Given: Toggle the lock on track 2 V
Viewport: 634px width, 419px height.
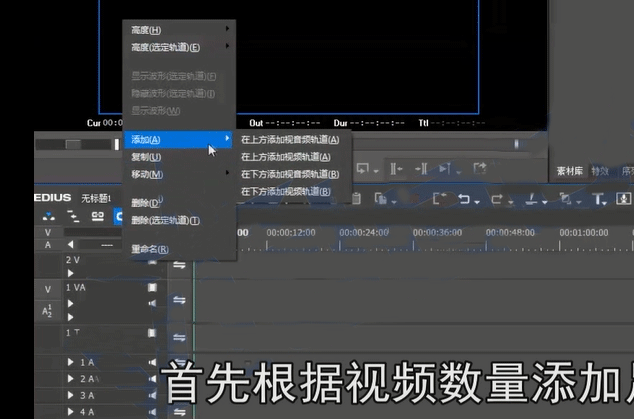Looking at the screenshot, I should 153,262.
